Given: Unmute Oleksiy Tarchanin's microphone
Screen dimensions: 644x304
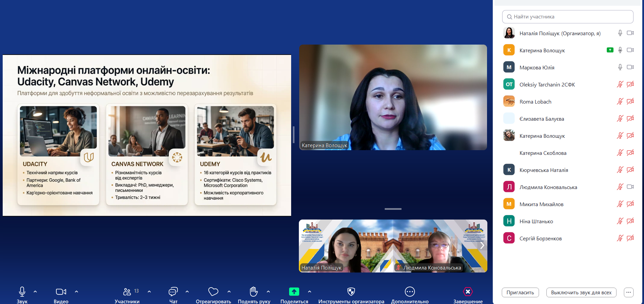Looking at the screenshot, I should (x=620, y=84).
